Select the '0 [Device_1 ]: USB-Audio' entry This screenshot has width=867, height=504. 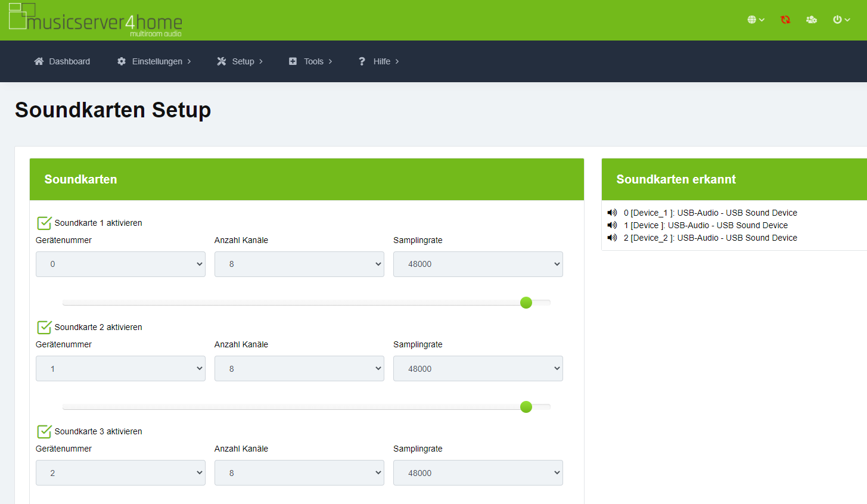(x=710, y=213)
